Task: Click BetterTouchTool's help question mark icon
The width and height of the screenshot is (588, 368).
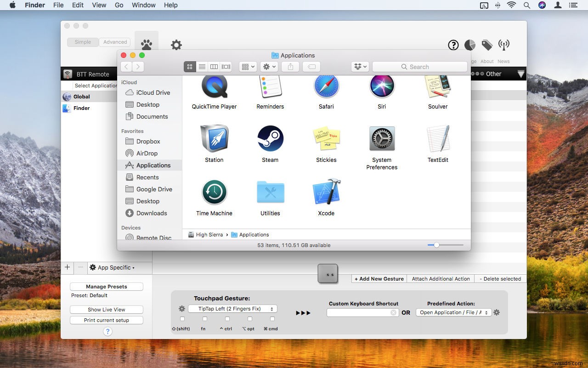Action: pyautogui.click(x=453, y=45)
